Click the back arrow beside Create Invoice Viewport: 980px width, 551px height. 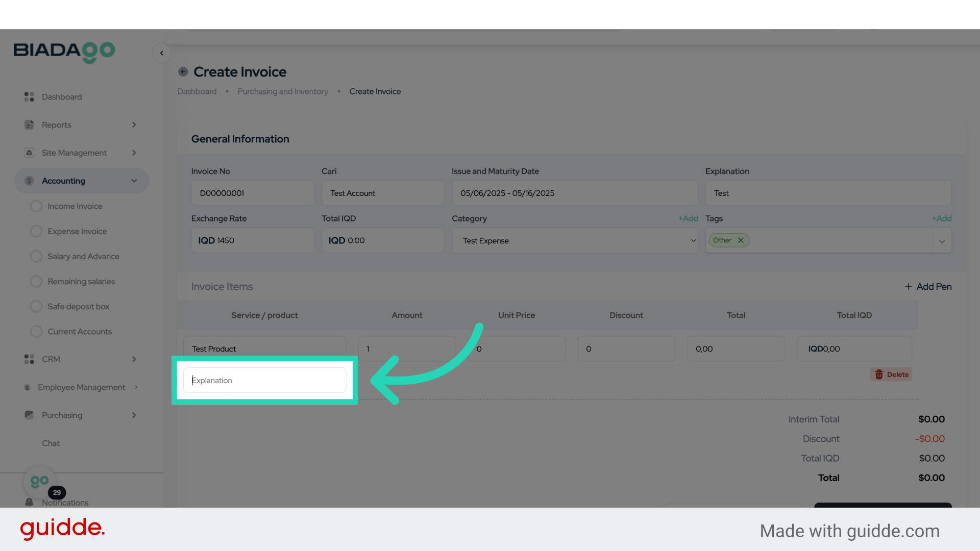183,72
